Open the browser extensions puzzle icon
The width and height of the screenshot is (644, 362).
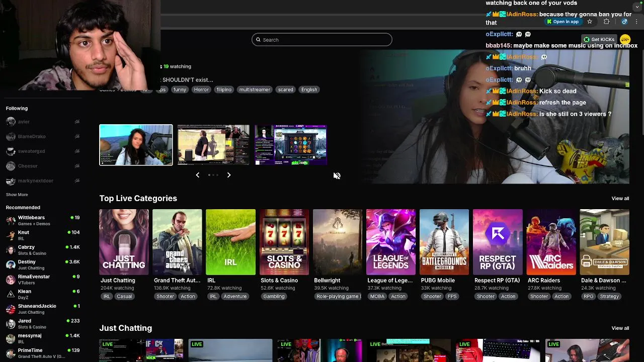pyautogui.click(x=606, y=22)
